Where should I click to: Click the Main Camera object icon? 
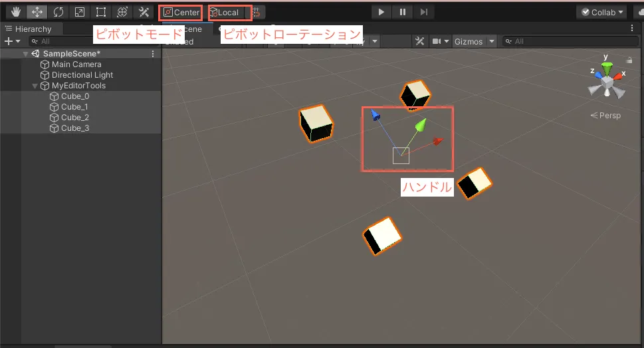[45, 64]
